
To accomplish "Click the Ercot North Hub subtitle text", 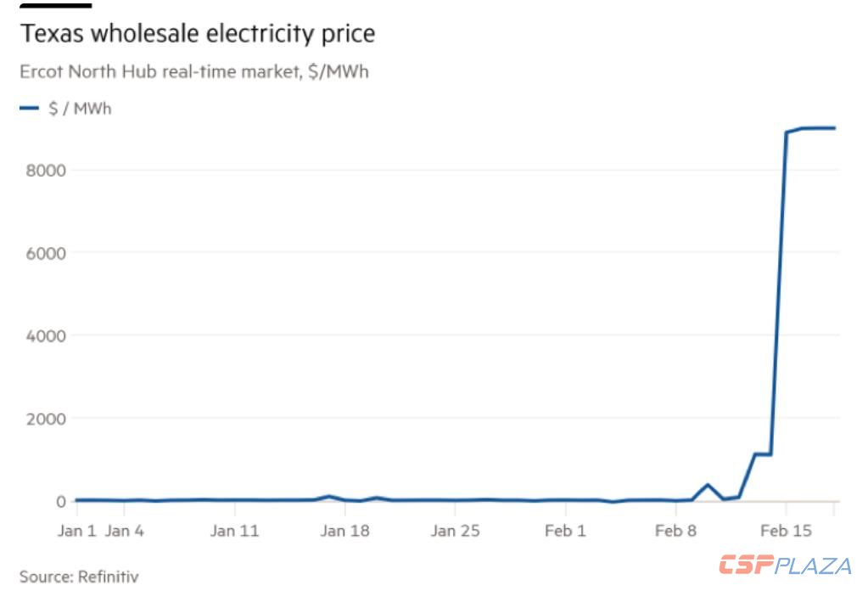I will (x=194, y=71).
